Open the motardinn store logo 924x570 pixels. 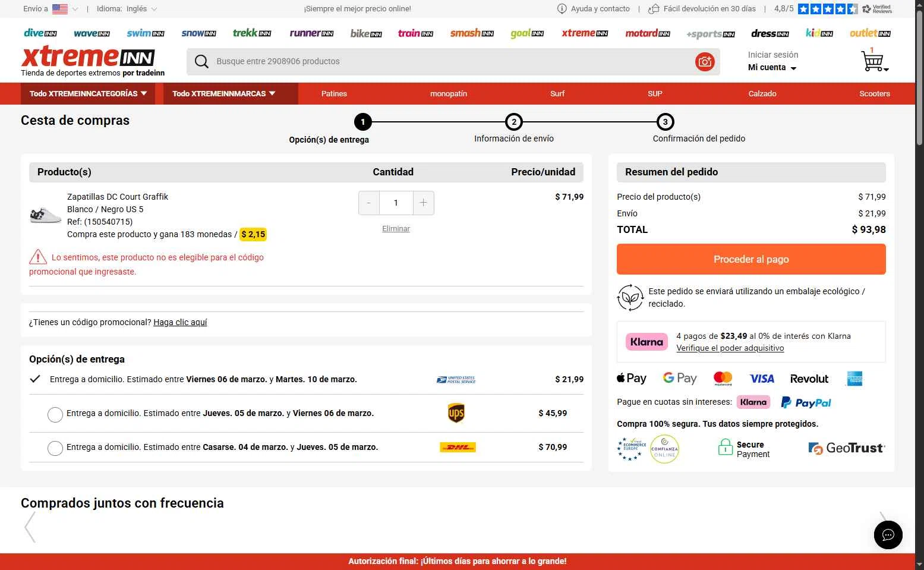coord(648,33)
